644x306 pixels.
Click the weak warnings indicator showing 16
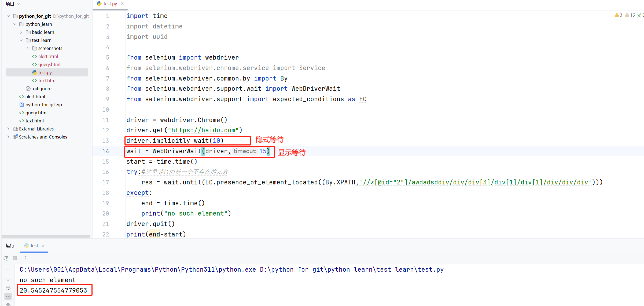630,15
